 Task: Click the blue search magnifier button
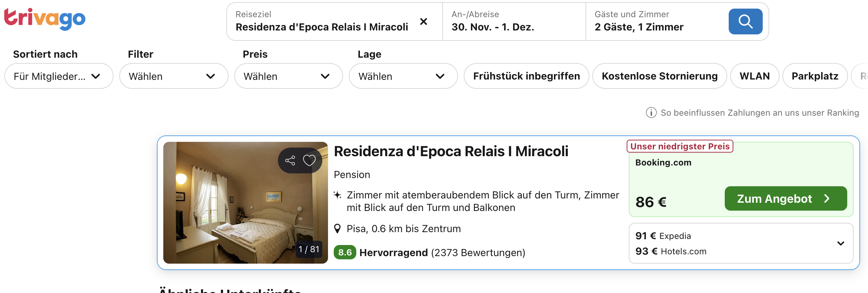point(745,21)
